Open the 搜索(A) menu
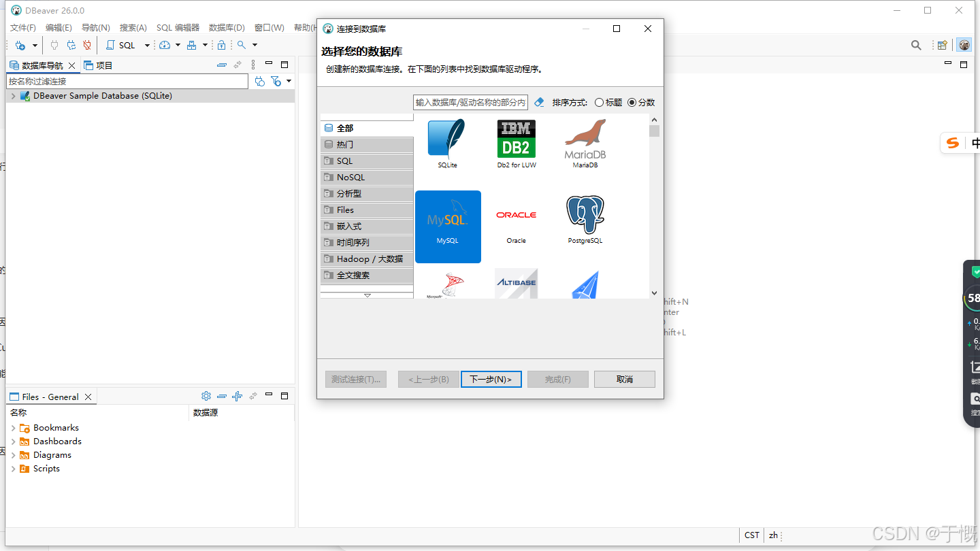Image resolution: width=980 pixels, height=551 pixels. pyautogui.click(x=133, y=28)
